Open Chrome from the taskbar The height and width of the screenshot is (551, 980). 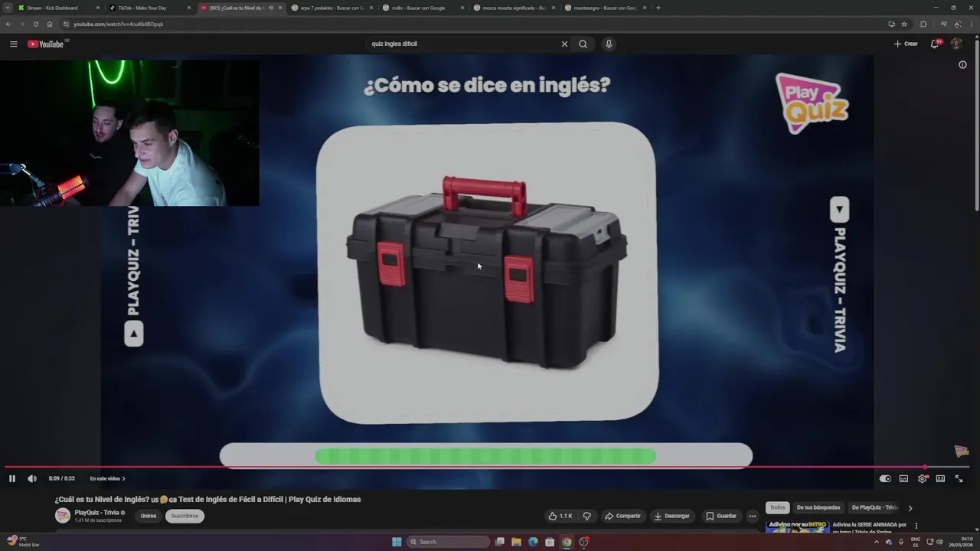point(567,542)
